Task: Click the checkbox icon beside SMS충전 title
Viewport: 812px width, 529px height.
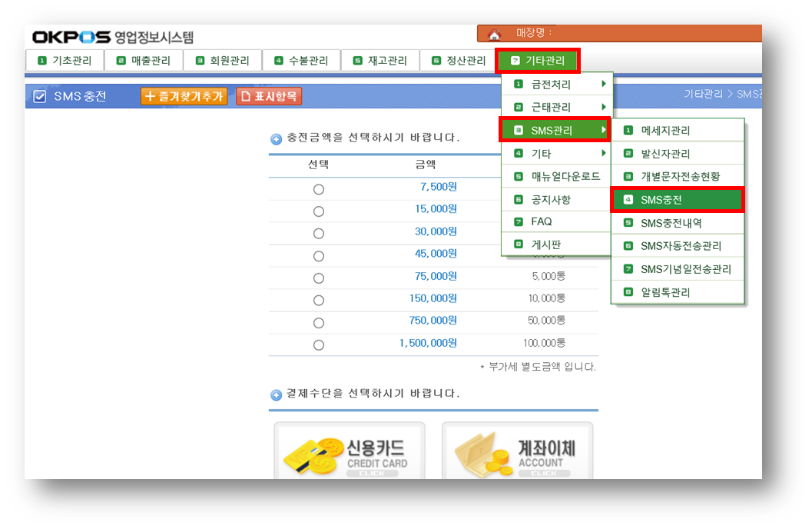Action: click(40, 96)
